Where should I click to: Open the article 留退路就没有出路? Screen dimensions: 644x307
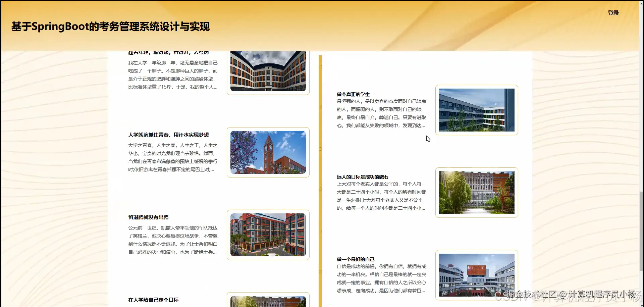pos(149,217)
